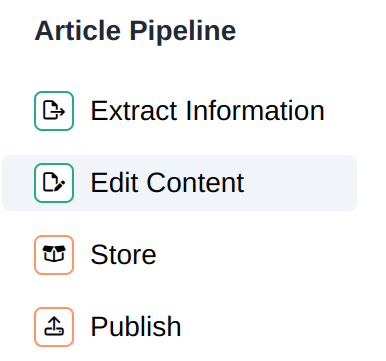The image size is (386, 361).
Task: Click the word "Edit" in highlighted step
Action: (x=114, y=183)
